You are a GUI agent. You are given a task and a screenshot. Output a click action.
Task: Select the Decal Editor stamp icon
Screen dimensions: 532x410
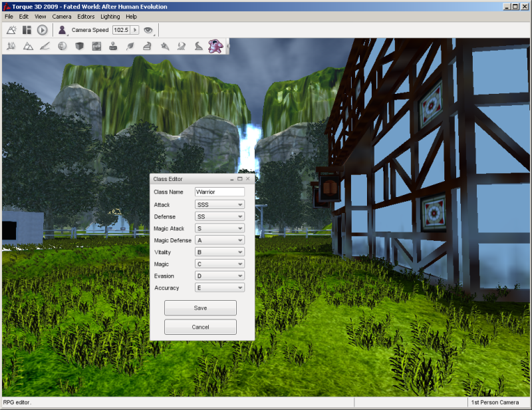point(113,46)
